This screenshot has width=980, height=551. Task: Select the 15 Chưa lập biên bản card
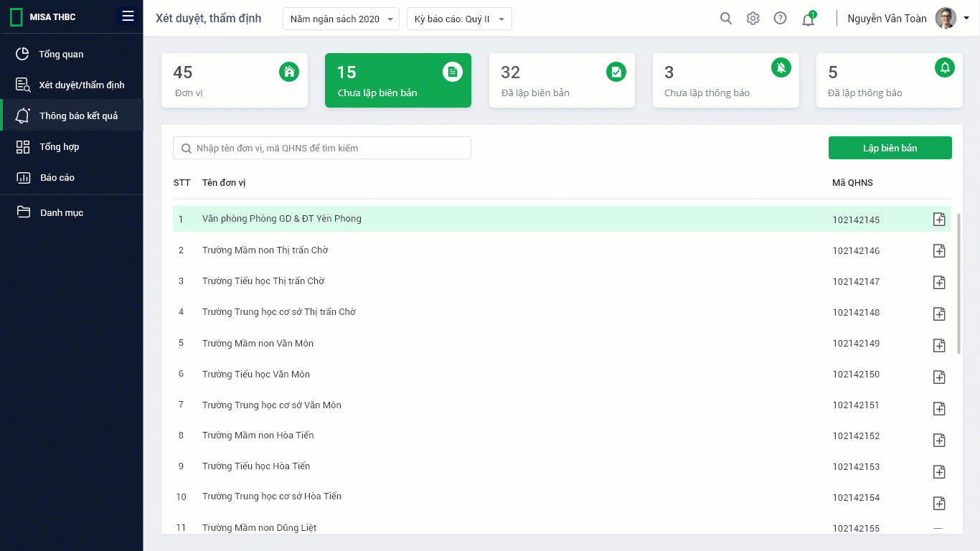[398, 80]
